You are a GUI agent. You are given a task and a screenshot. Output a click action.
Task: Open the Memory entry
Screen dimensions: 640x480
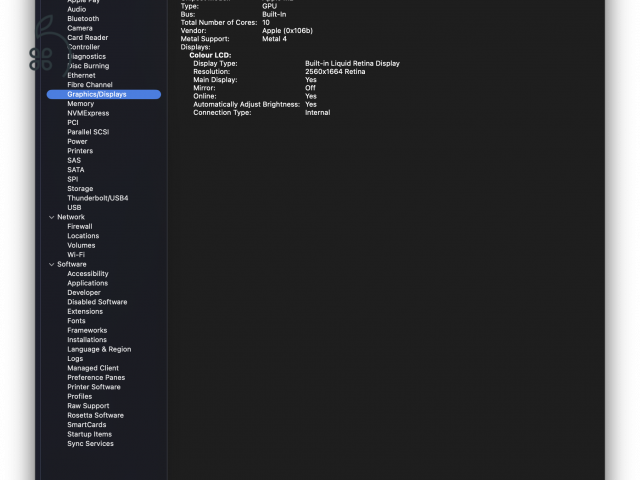[80, 104]
